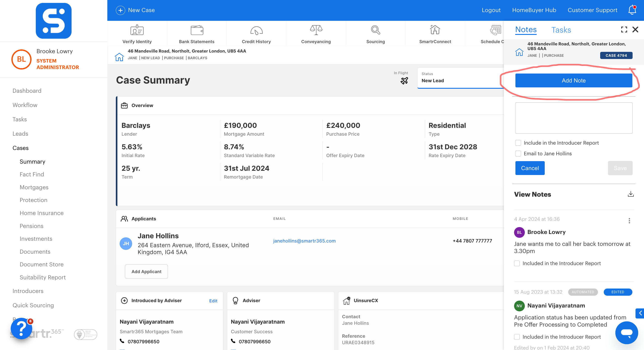This screenshot has width=644, height=350.
Task: Expand Cases in the sidebar
Action: [21, 148]
